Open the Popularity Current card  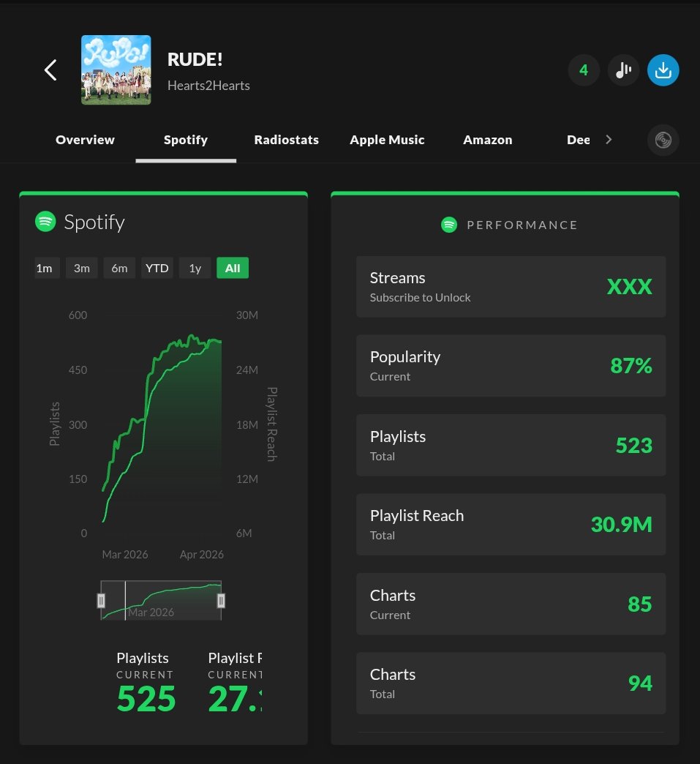(x=511, y=365)
